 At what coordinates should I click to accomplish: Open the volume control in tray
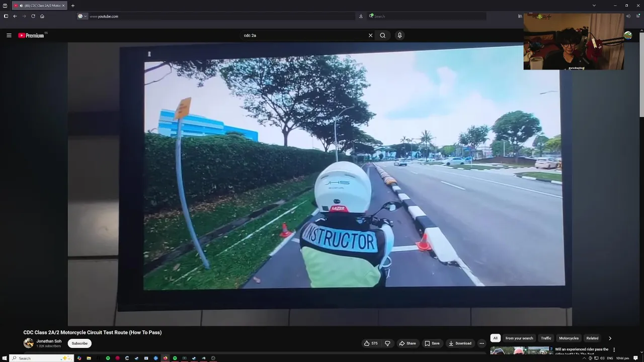pos(602,358)
